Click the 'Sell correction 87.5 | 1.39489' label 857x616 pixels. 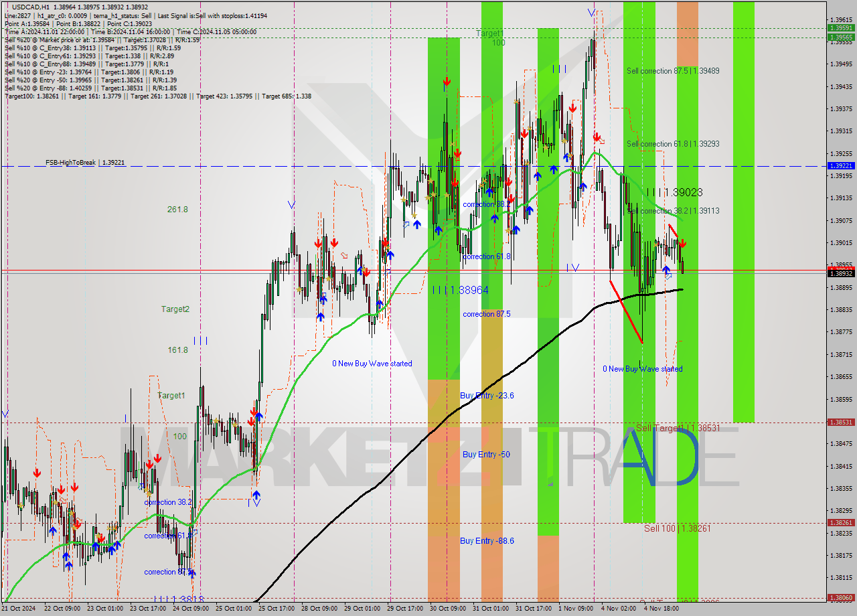point(673,70)
